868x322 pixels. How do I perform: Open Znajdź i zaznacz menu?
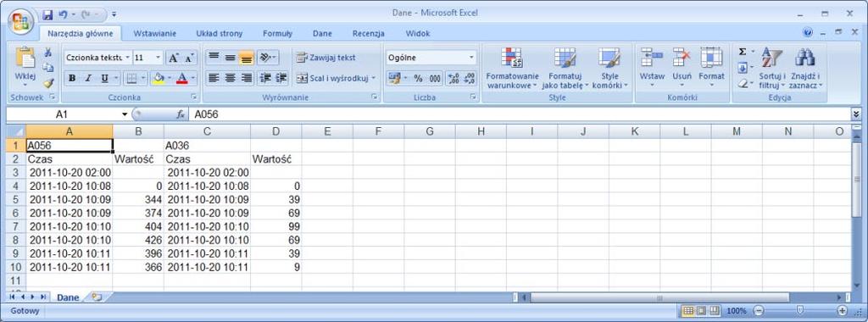pos(806,68)
